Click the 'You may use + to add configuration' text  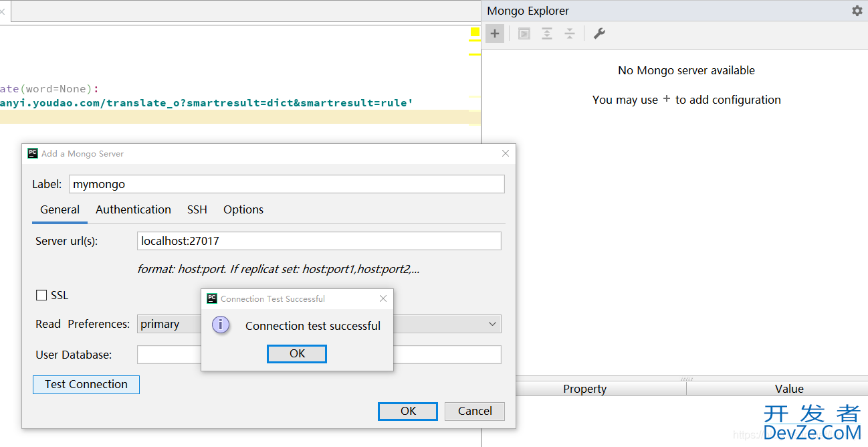point(687,100)
